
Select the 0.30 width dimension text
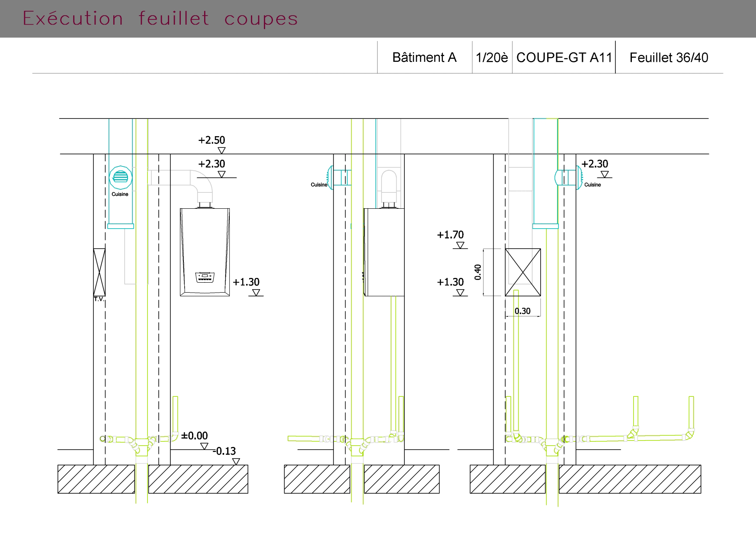pos(522,311)
